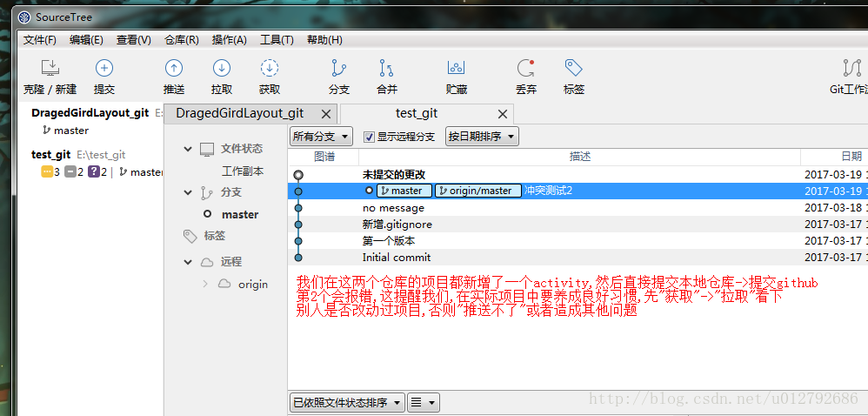Image resolution: width=868 pixels, height=416 pixels.
Task: Open the 工具(T) menu
Action: pos(277,40)
